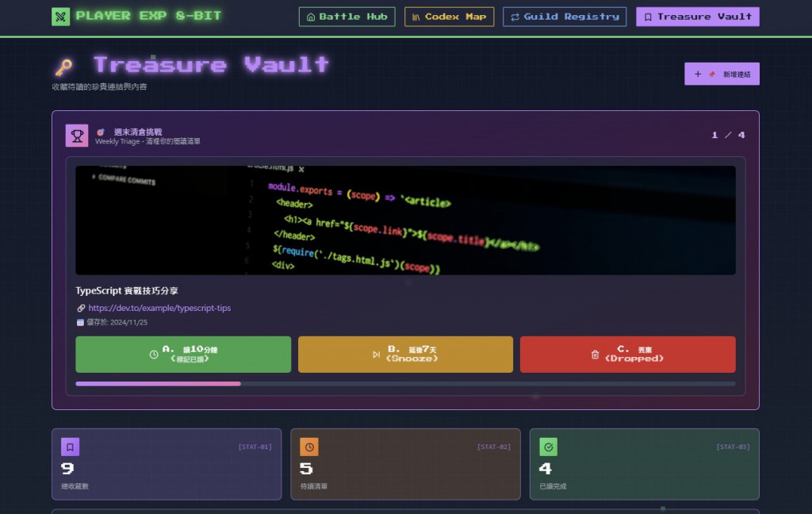Click the check-circle icon in STAT-03 card
Screen dimensions: 812x514
[549, 447]
